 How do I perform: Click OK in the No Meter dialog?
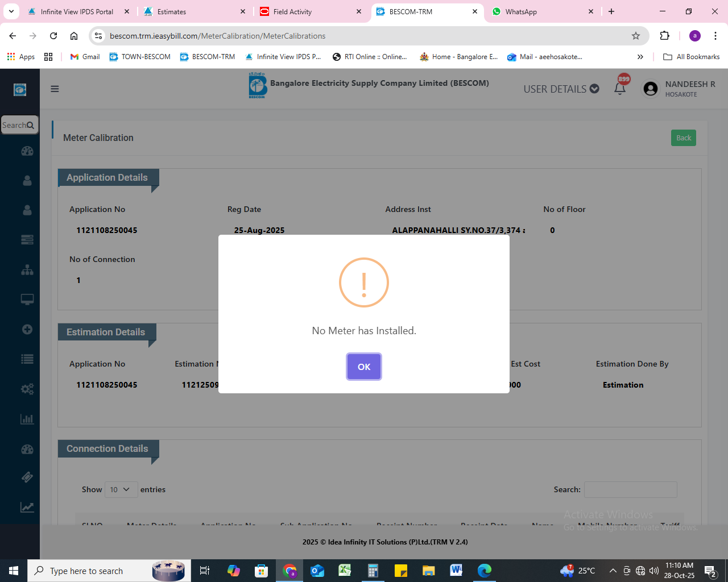(364, 367)
